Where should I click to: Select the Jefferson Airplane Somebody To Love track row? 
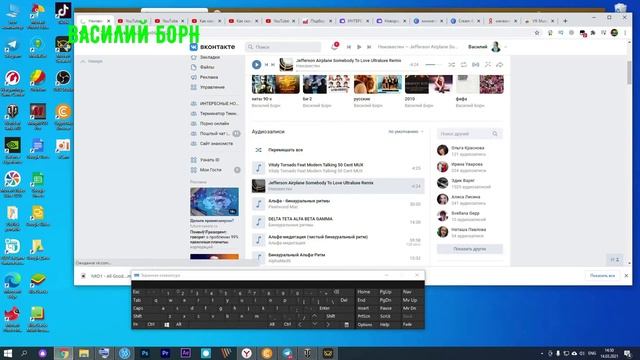pyautogui.click(x=338, y=186)
